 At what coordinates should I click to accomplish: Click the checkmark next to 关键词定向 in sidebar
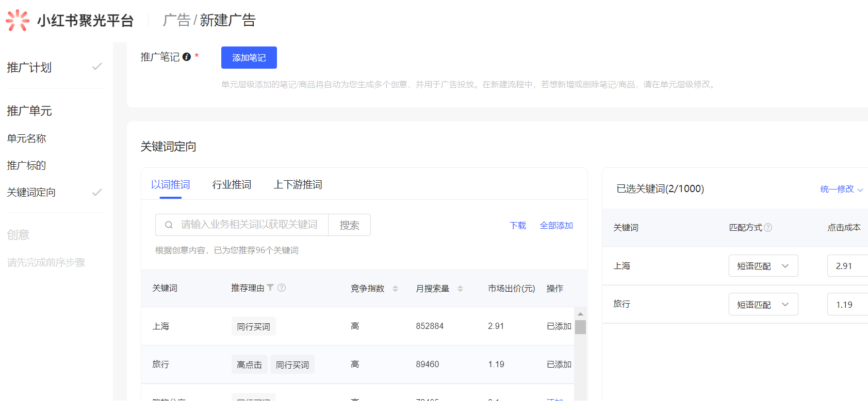click(97, 193)
